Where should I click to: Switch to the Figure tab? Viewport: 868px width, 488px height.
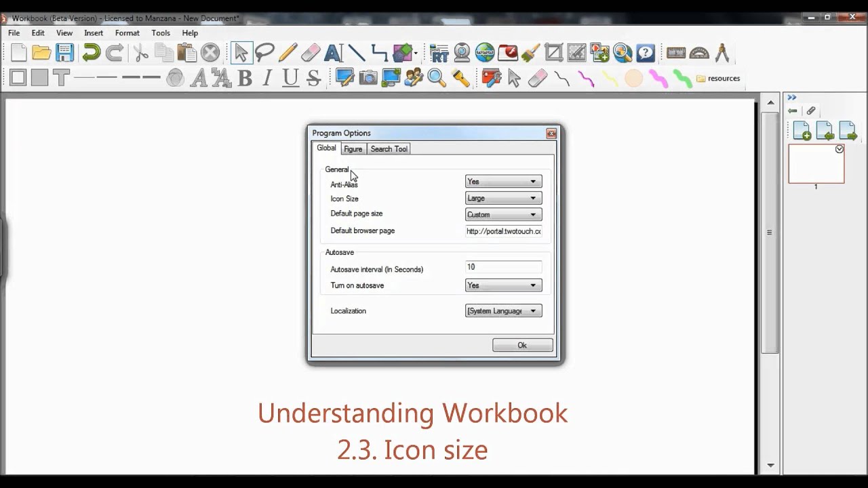click(353, 148)
